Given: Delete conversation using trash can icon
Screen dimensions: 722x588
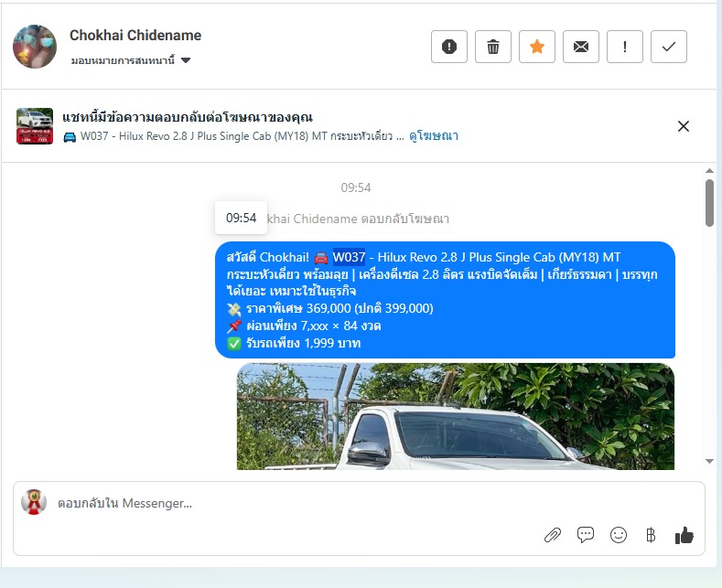Looking at the screenshot, I should [492, 47].
